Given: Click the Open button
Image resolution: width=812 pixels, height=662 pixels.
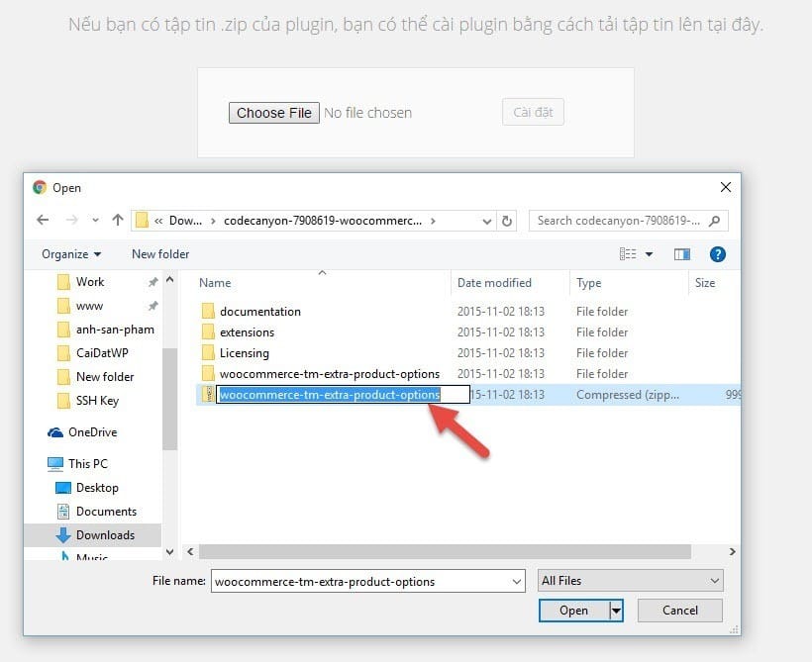Looking at the screenshot, I should [573, 611].
